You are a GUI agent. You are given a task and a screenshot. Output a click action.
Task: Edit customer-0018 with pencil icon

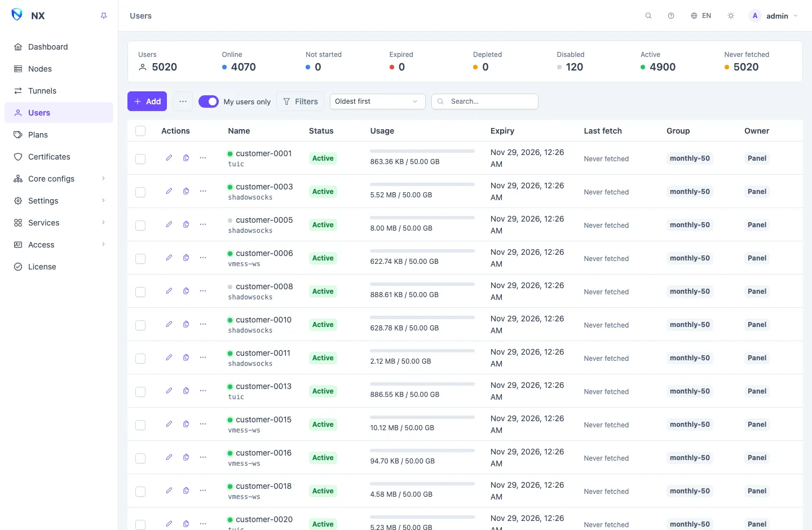coord(169,491)
